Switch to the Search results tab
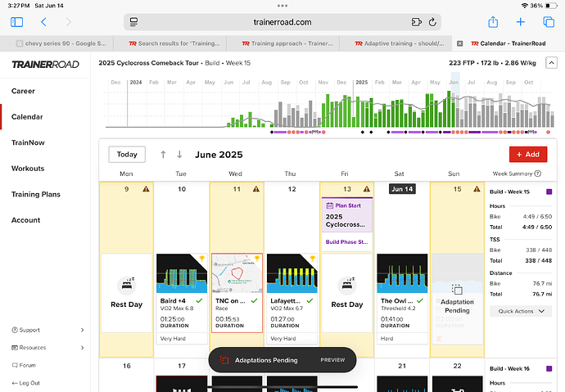The image size is (565, 392). [169, 43]
